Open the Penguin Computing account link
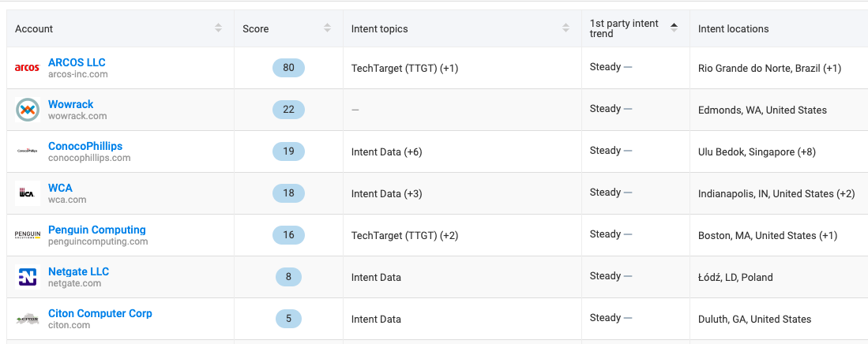The image size is (868, 344). click(x=97, y=230)
